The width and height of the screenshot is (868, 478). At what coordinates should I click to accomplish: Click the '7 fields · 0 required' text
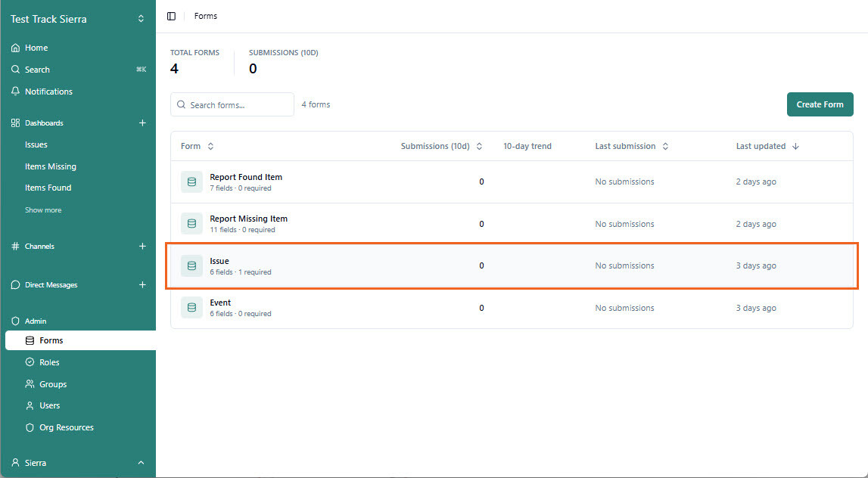click(x=240, y=188)
